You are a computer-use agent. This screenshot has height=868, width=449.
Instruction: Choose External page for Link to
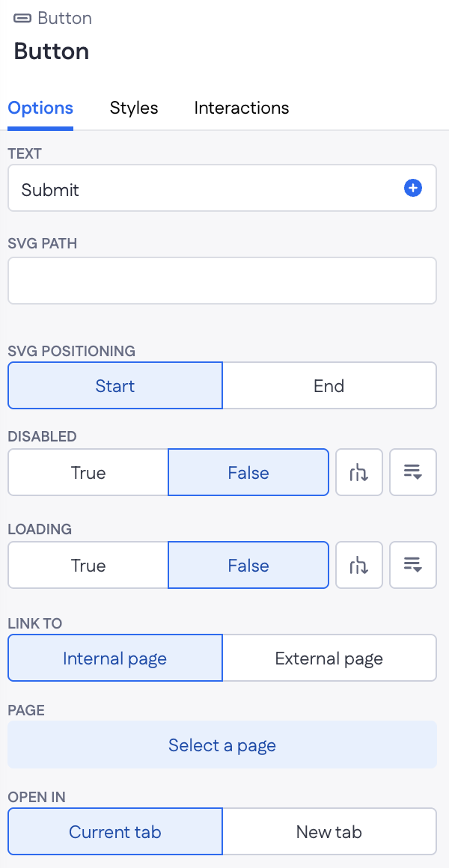[x=329, y=658]
